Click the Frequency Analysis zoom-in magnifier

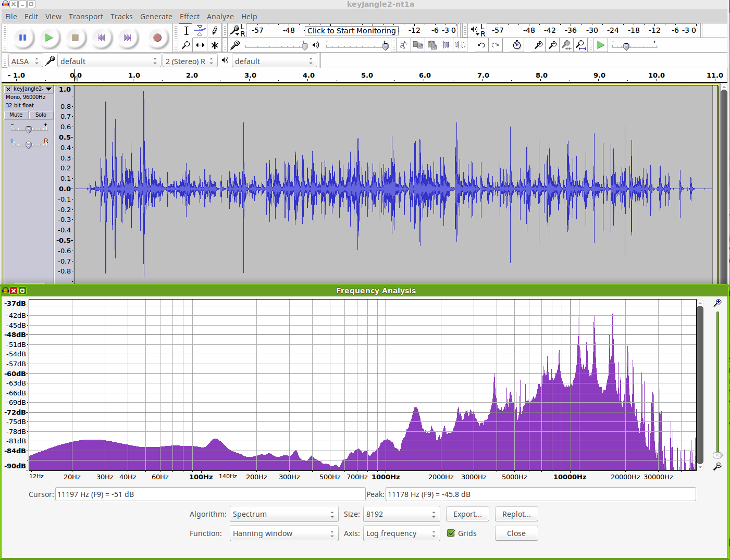(717, 303)
